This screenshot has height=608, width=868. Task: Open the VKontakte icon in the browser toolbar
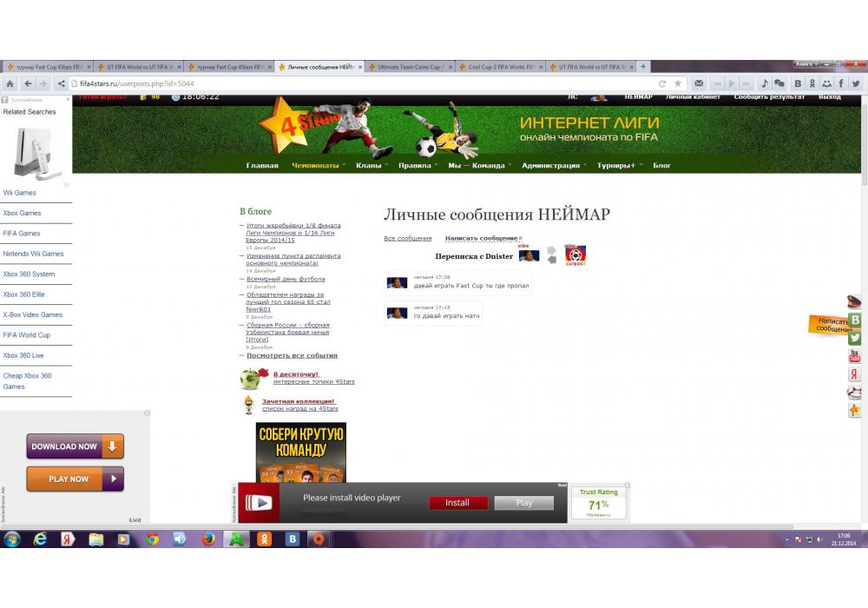[x=798, y=83]
